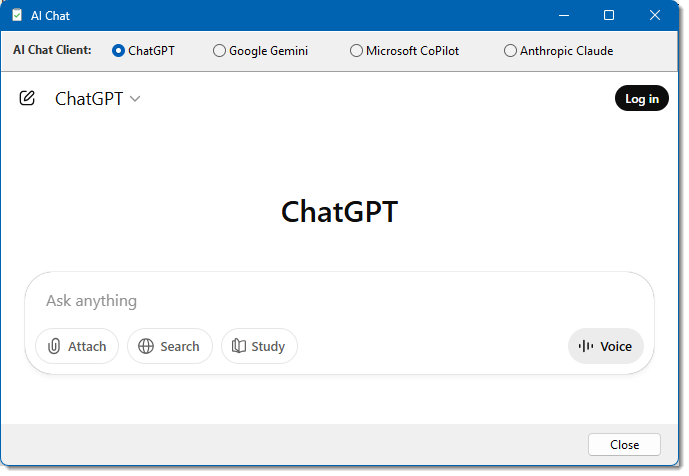Select the ChatGPT radio button
The image size is (689, 476).
[x=119, y=51]
